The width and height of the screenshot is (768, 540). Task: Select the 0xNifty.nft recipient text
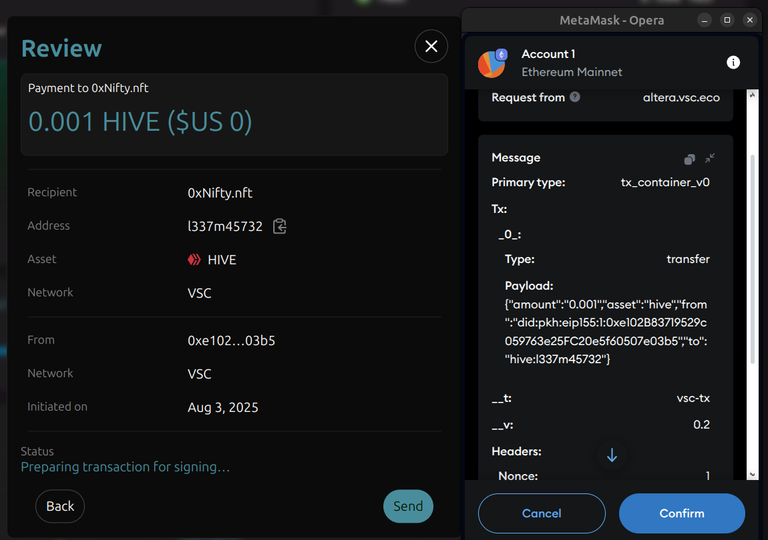(220, 193)
